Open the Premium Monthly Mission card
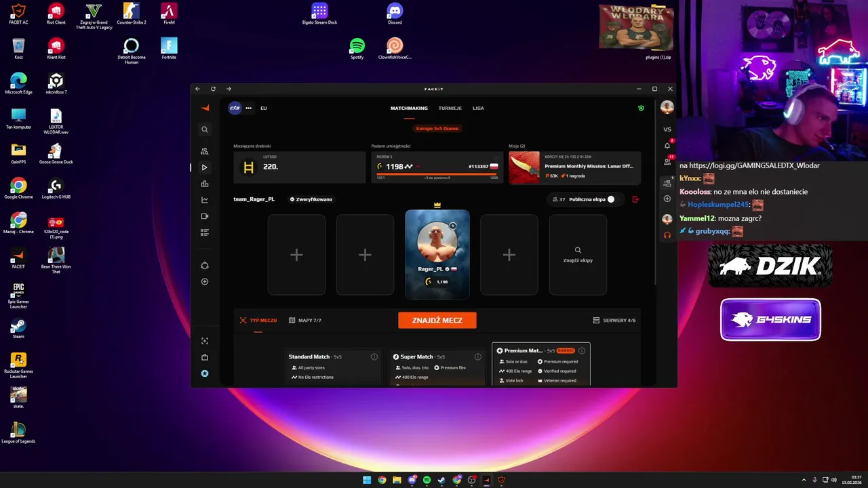This screenshot has width=868, height=488. point(575,167)
